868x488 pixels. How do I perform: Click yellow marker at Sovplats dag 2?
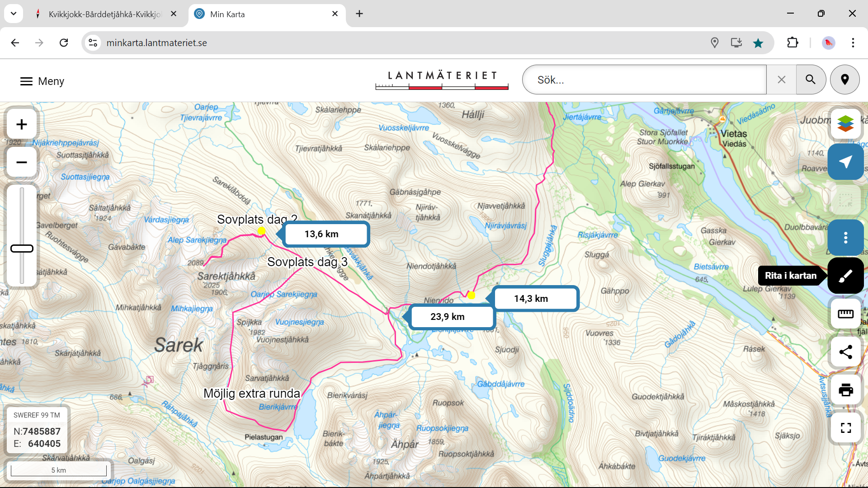[261, 231]
